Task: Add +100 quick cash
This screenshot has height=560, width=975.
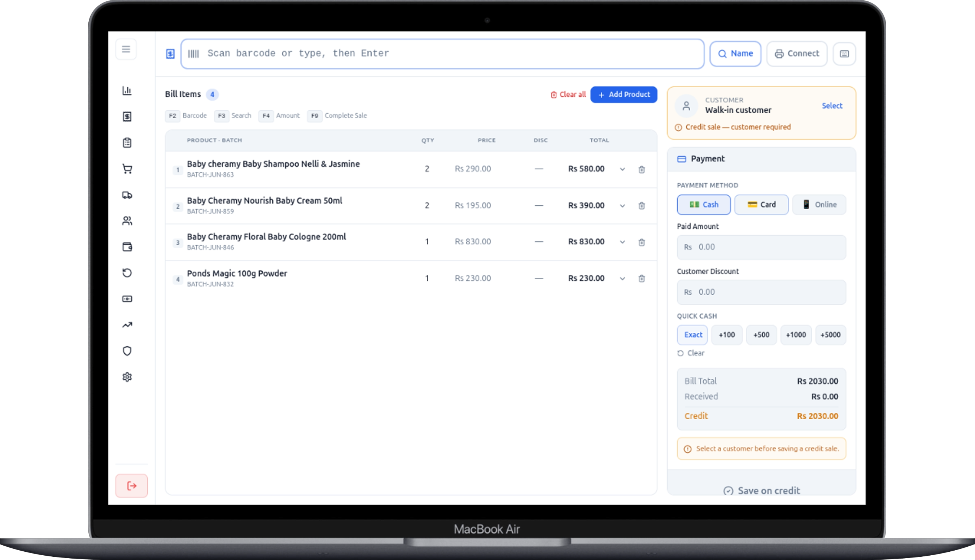Action: [727, 335]
